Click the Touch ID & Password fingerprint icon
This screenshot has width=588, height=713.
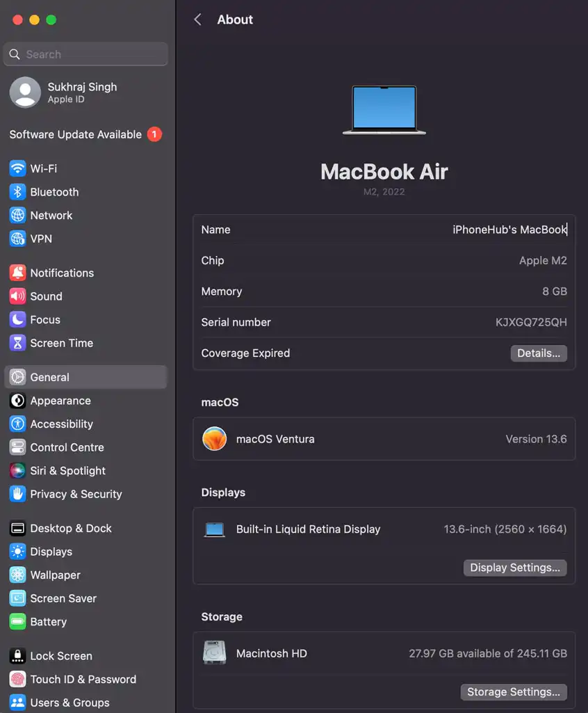tap(17, 680)
